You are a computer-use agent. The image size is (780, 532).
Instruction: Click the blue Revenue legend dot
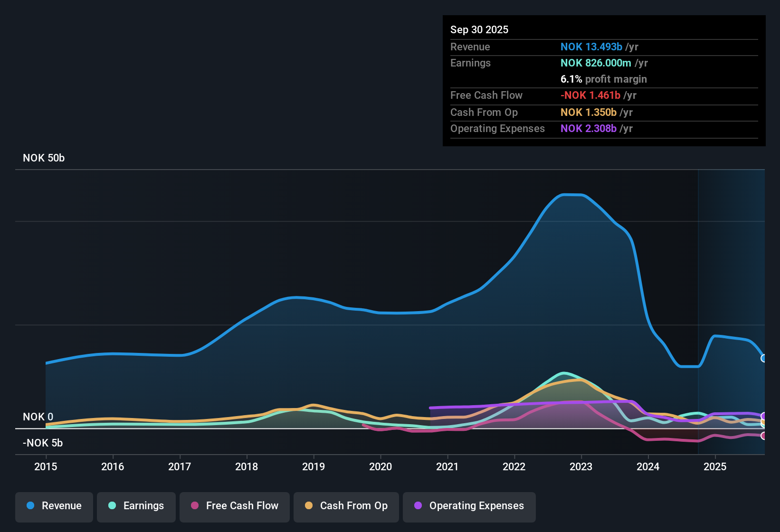(x=30, y=505)
